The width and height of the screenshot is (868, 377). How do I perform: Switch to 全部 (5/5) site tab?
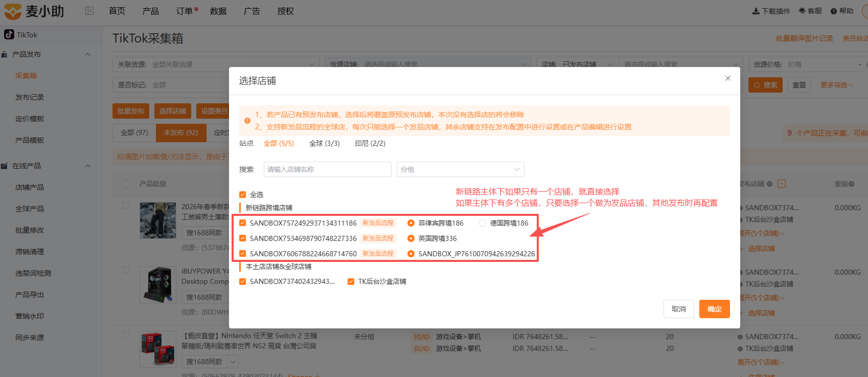point(279,143)
